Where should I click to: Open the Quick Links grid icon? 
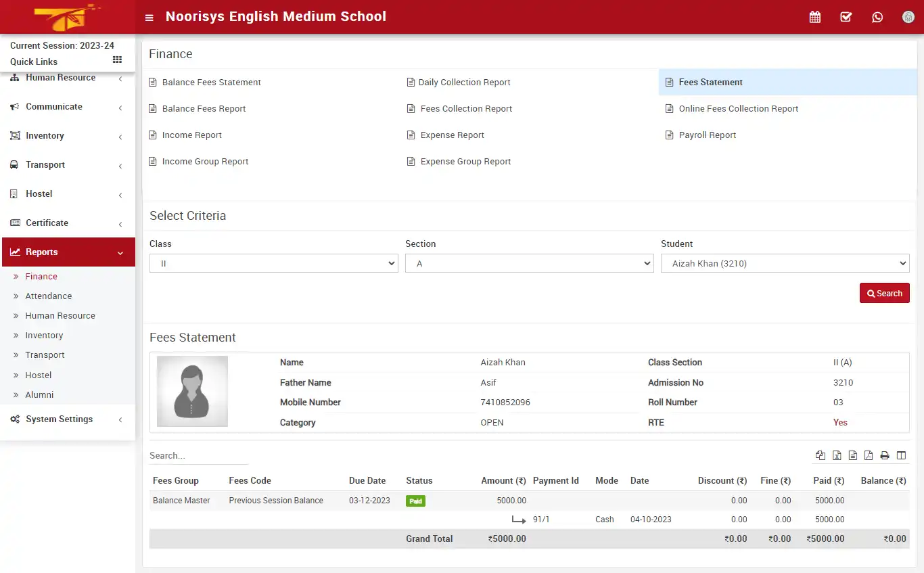[x=116, y=60]
